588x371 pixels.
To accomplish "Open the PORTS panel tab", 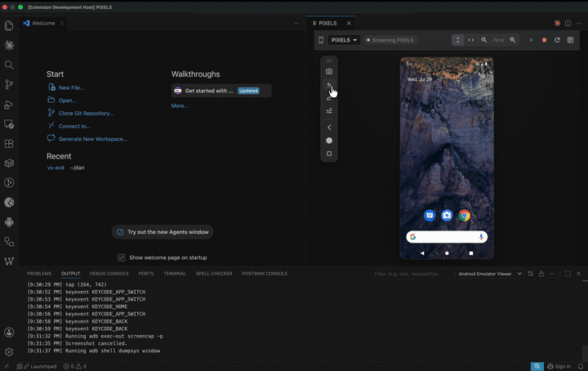I will click(x=146, y=274).
